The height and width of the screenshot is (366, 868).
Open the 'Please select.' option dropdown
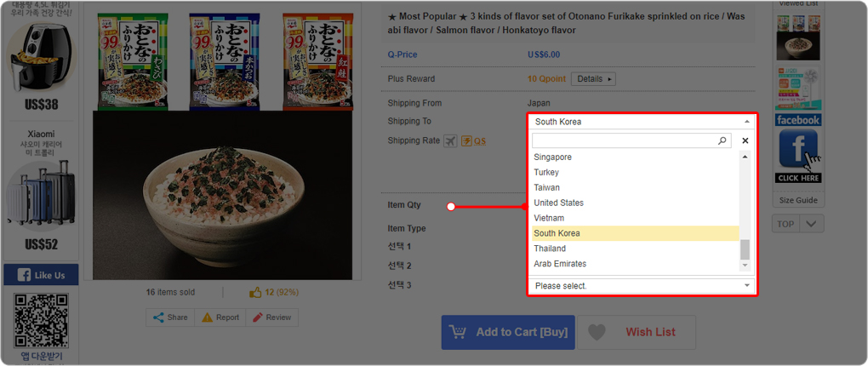642,286
